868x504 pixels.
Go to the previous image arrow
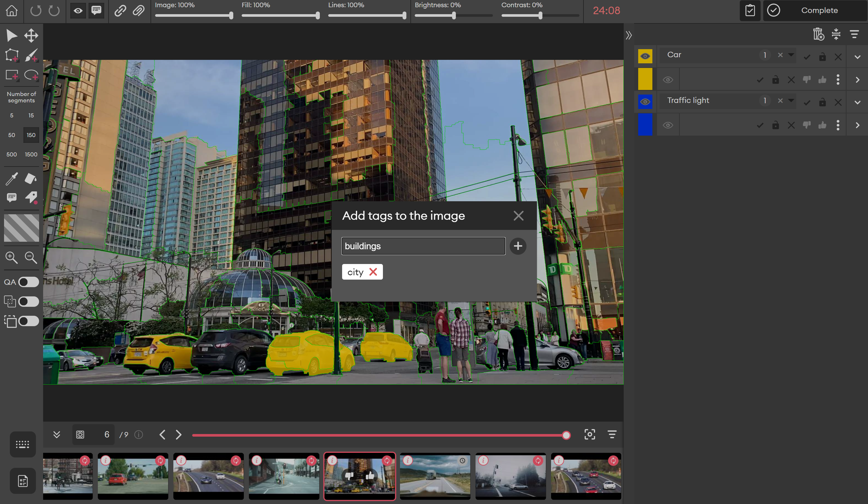pos(163,435)
